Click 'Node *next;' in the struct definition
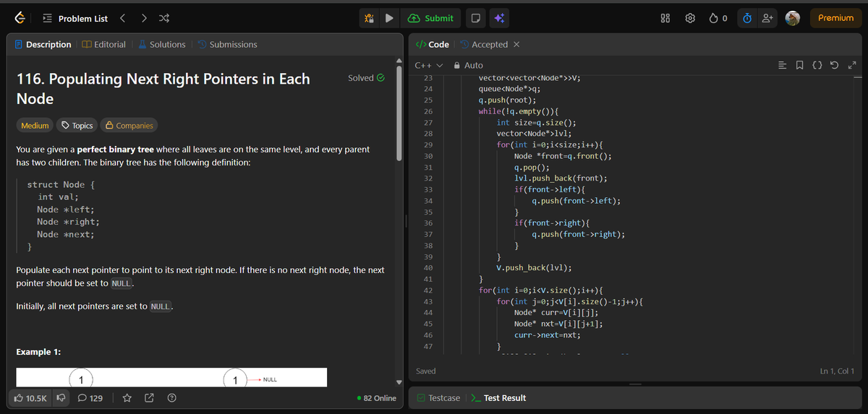Viewport: 868px width, 414px height. point(66,234)
